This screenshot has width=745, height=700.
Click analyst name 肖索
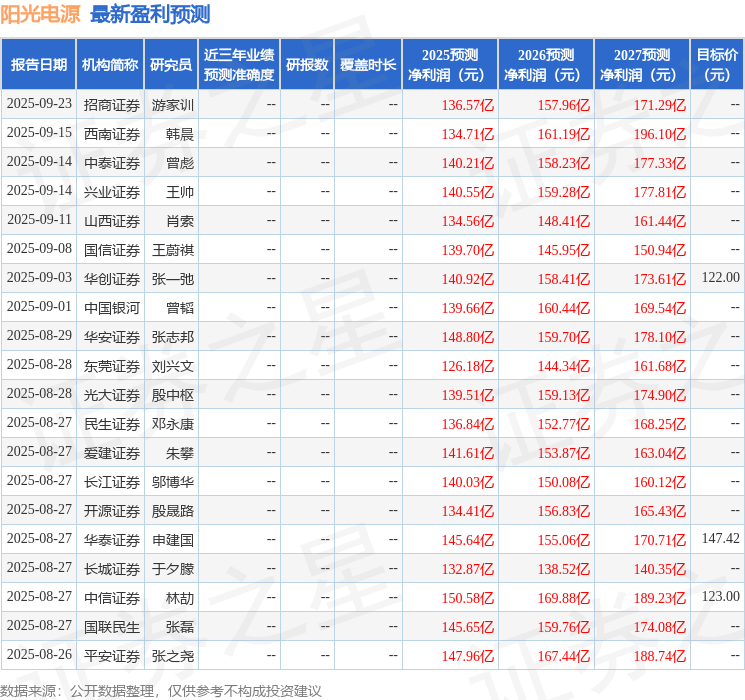tap(180, 221)
